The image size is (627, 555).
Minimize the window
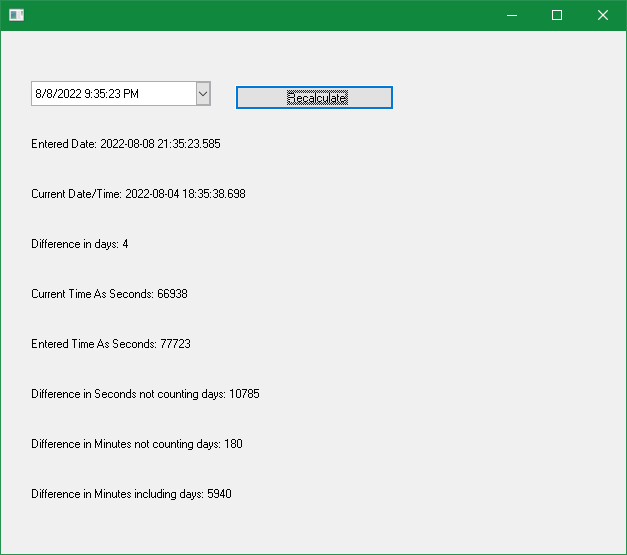[512, 15]
